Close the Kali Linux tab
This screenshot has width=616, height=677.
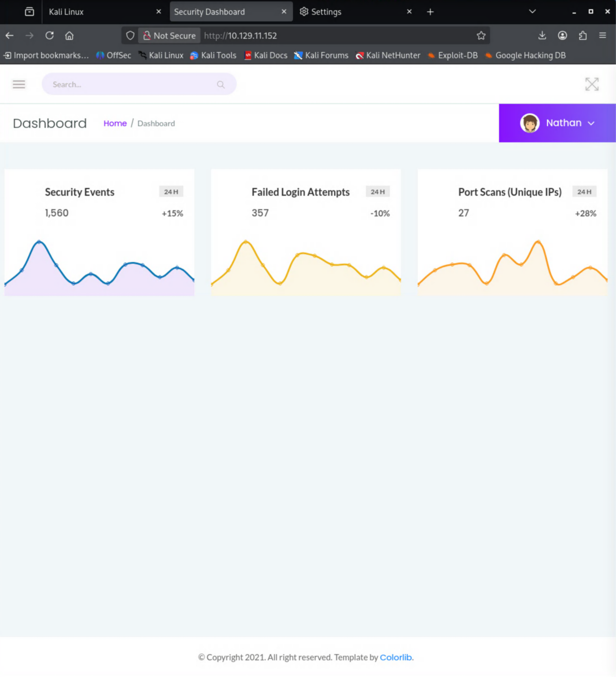click(159, 12)
